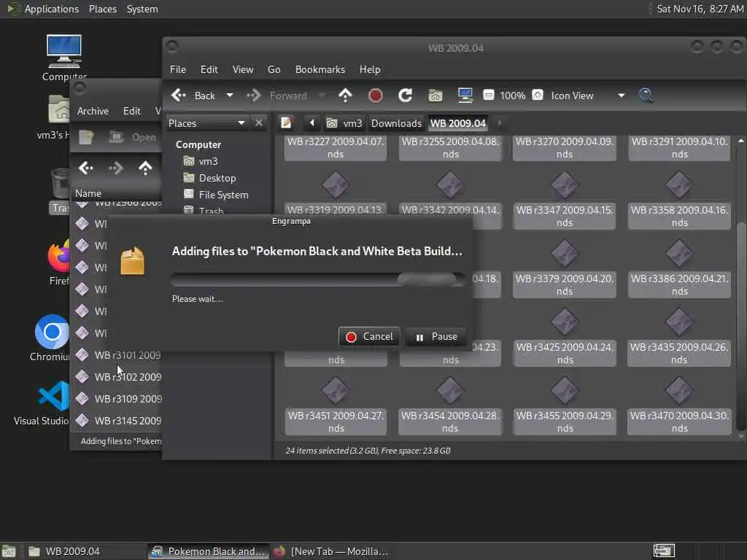This screenshot has width=747, height=560.
Task: Open the Home folder icon in toolbar
Action: tap(435, 96)
